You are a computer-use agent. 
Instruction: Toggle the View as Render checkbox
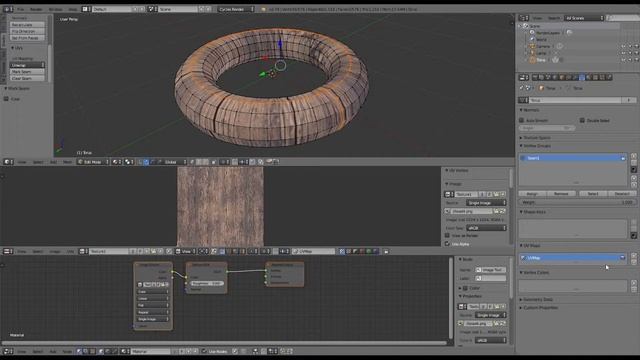tap(447, 236)
